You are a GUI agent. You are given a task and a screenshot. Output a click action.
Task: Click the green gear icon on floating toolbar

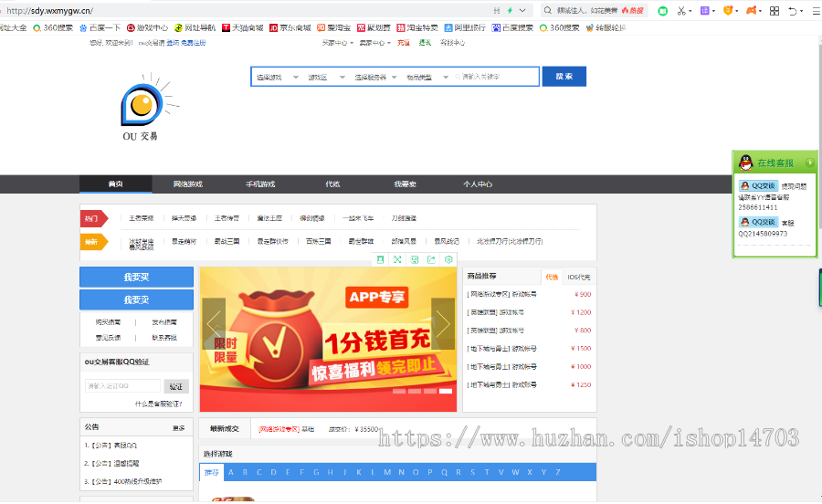448,260
